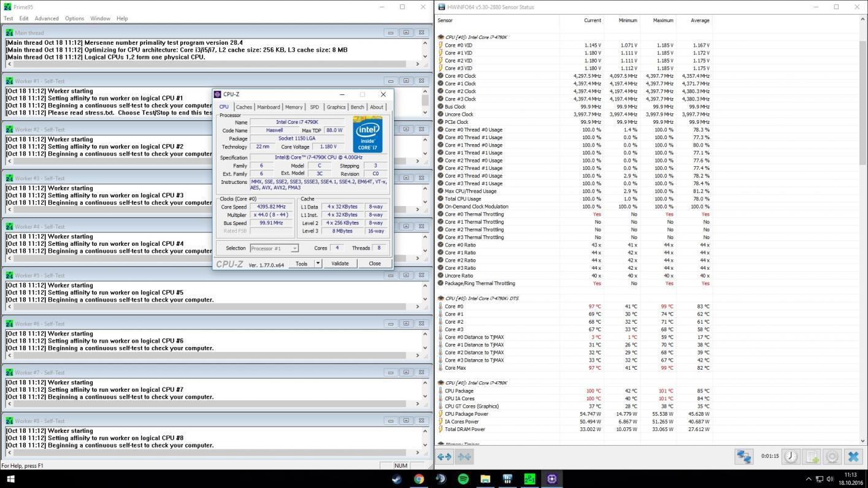This screenshot has height=488, width=868.
Task: Select the 'Total DRAM Power' row
Action: [x=574, y=429]
